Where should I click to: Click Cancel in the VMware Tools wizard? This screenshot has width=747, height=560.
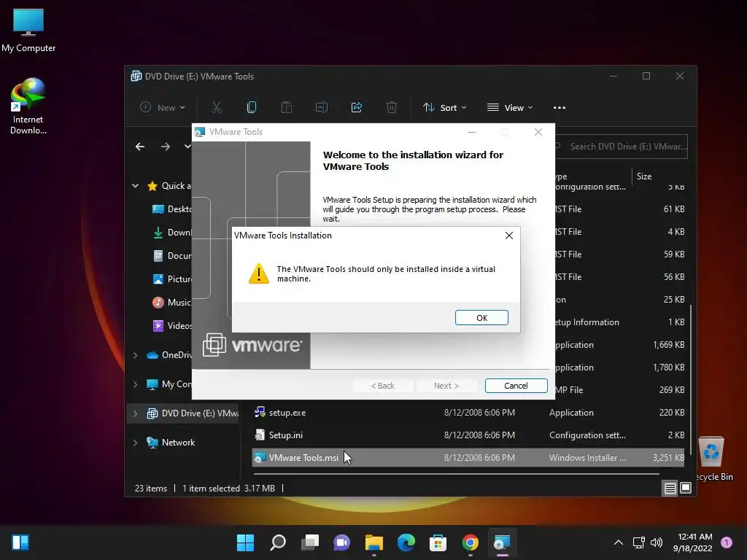click(x=516, y=386)
